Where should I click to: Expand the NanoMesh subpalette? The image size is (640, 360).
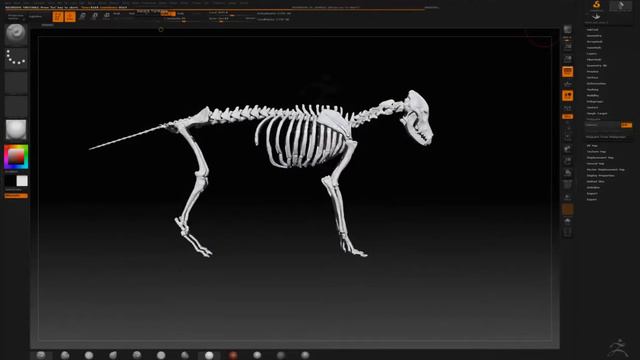[x=594, y=48]
